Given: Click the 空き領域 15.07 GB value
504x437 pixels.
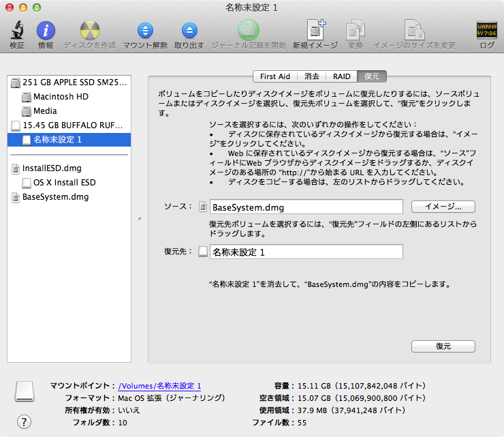Looking at the screenshot, I should pos(362,398).
